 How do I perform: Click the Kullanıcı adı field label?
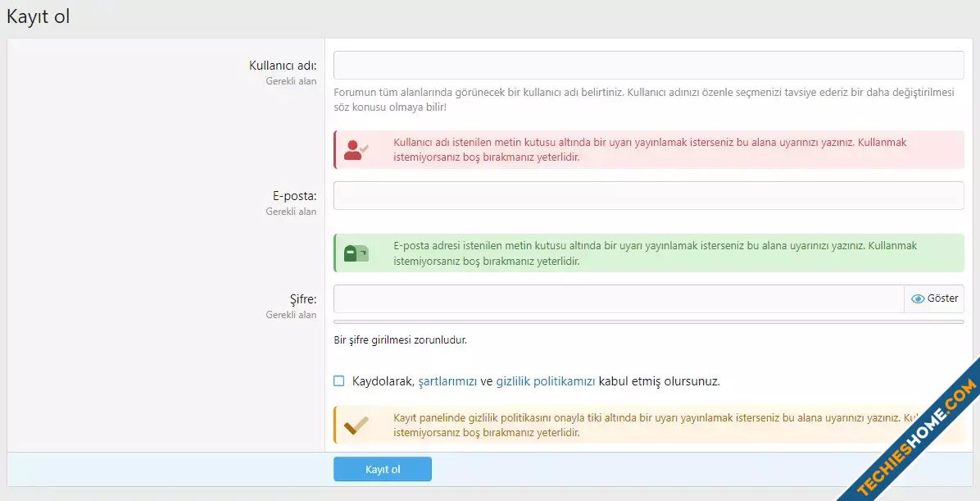coord(283,66)
